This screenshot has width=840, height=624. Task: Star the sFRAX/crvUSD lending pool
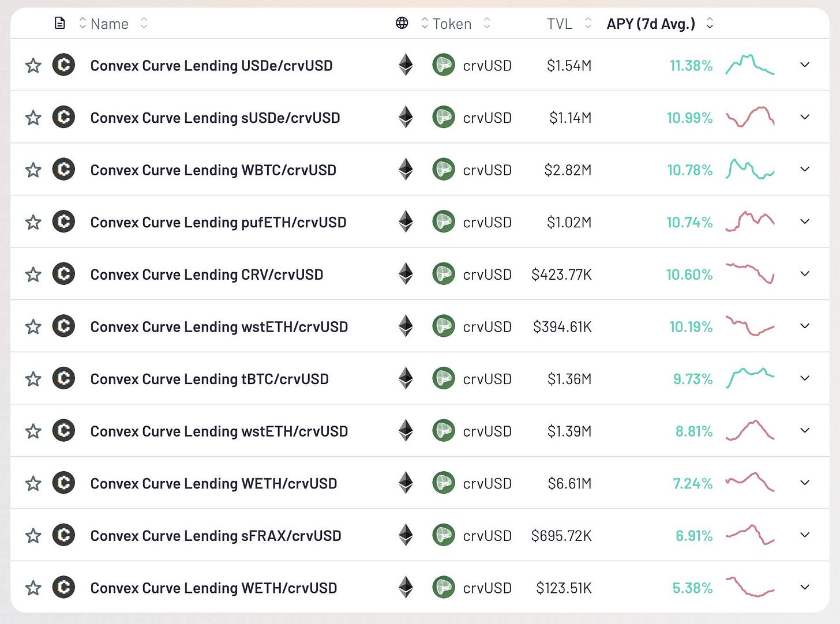pyautogui.click(x=33, y=536)
